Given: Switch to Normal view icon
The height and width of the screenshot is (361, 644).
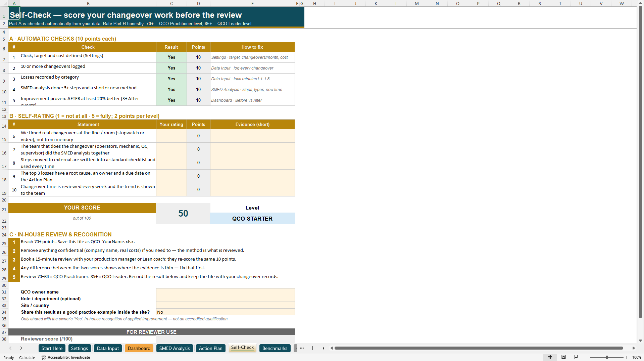Looking at the screenshot, I should coord(550,357).
